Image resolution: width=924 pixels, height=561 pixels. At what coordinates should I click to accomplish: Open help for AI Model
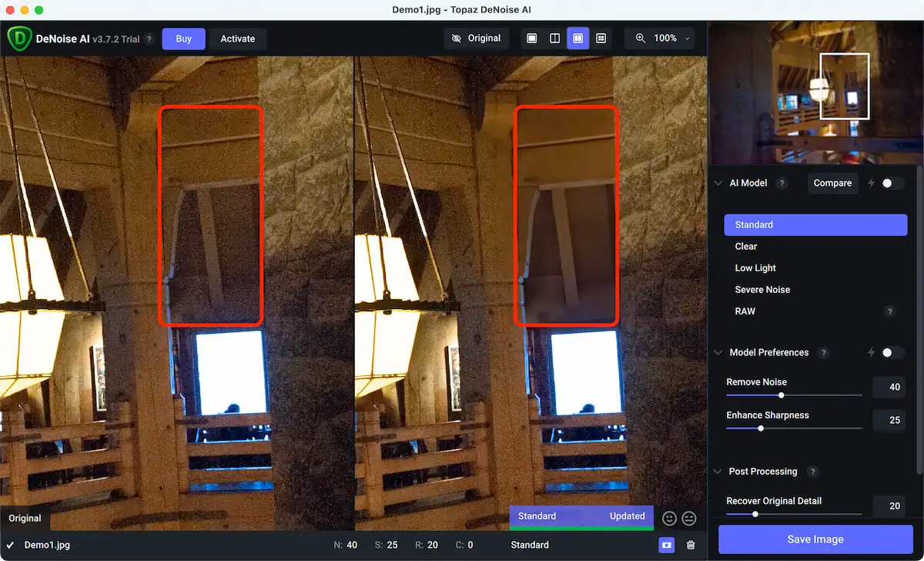782,183
